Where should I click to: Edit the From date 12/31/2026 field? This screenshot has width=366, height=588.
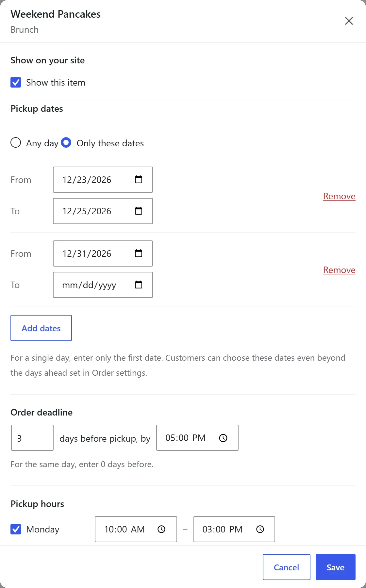(x=103, y=253)
